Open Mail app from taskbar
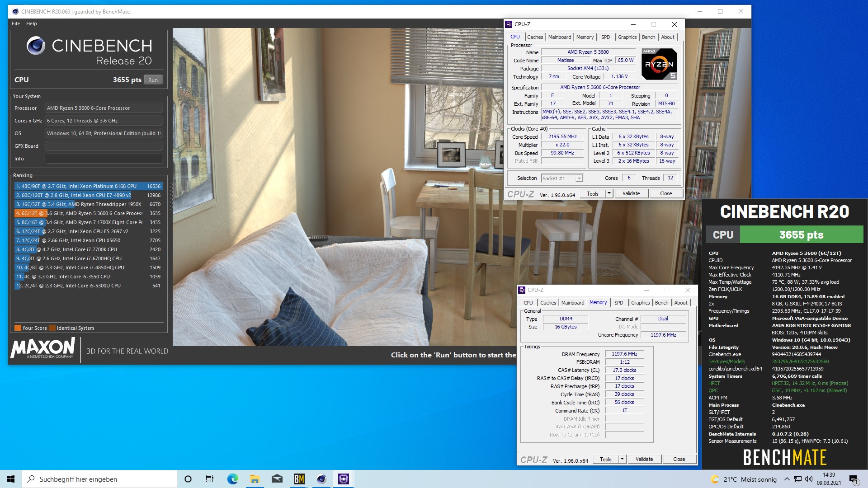Screen dimensions: 868x488 pyautogui.click(x=277, y=479)
